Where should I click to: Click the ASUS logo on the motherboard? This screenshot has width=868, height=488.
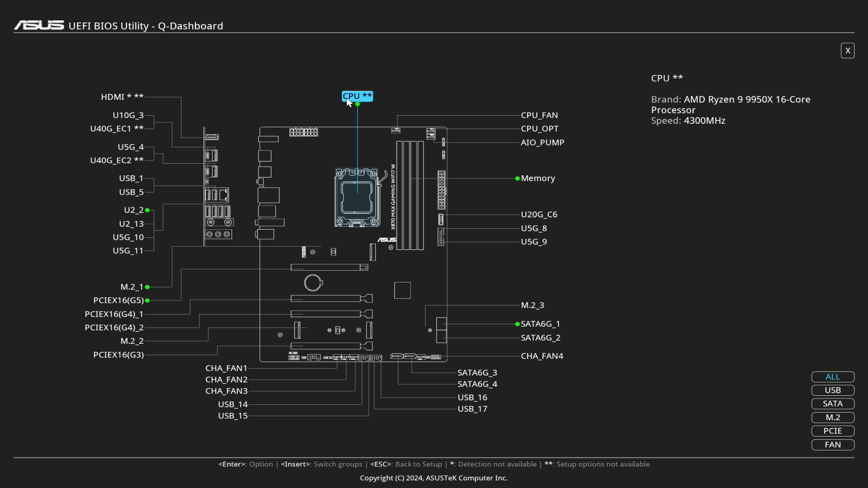[387, 240]
